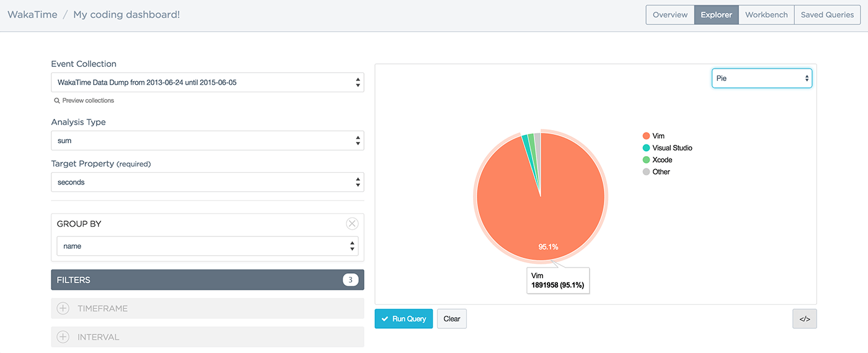868x353 pixels.
Task: Click the 95.1% label on the pie
Action: (548, 246)
